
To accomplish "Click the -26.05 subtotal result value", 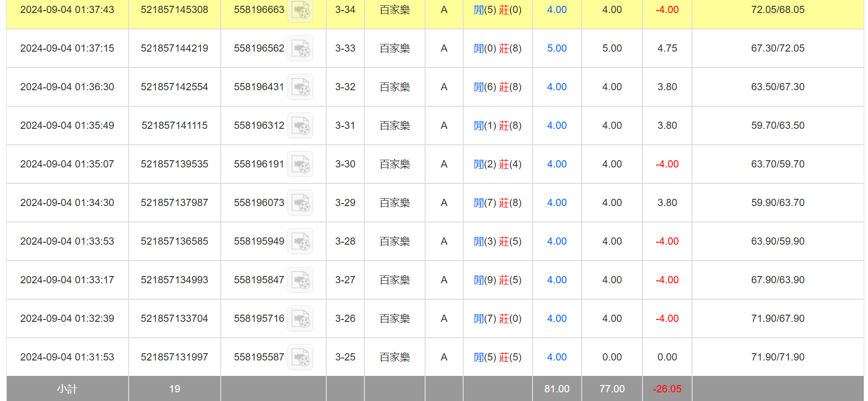I will pos(667,389).
